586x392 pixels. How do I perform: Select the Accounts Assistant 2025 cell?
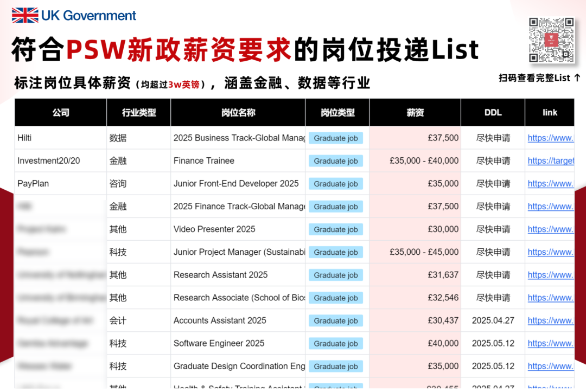[x=238, y=320]
